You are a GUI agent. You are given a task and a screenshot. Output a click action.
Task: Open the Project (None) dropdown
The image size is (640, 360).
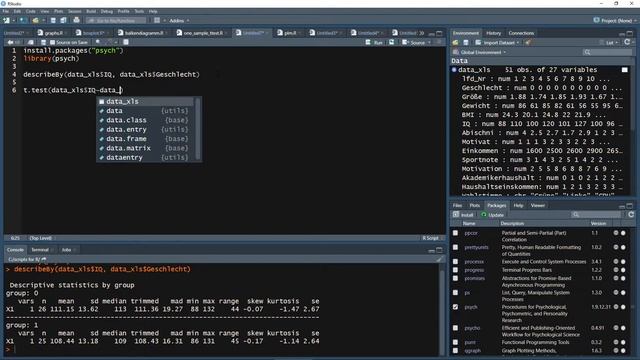(615, 20)
